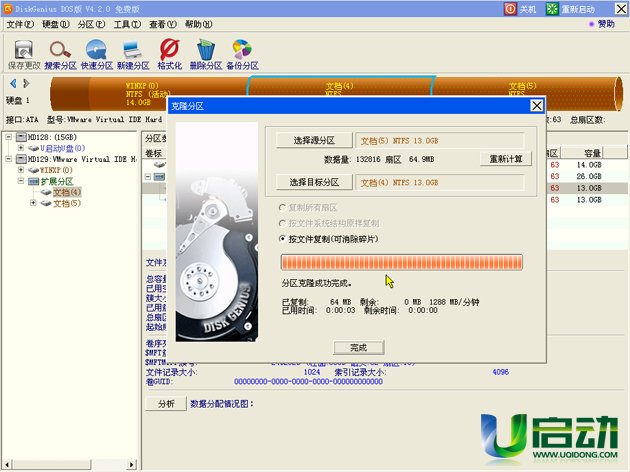
Task: Click the extended partition (扩展分区) icon
Action: tap(34, 181)
